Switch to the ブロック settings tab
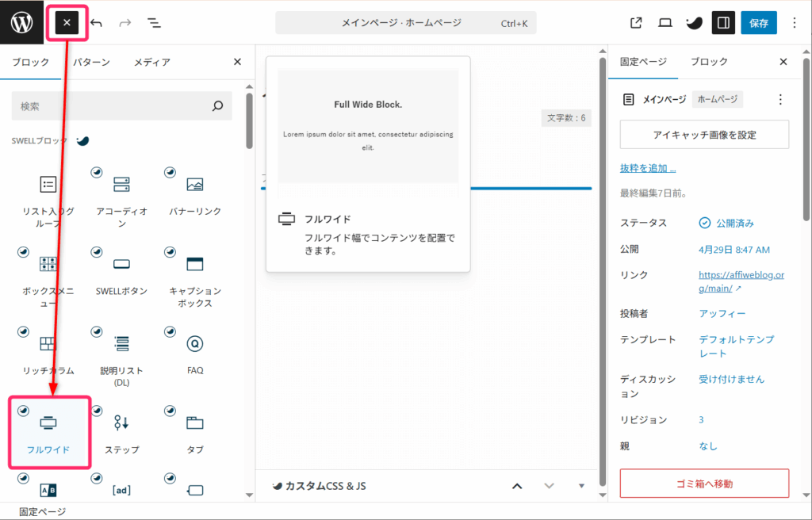 click(709, 62)
